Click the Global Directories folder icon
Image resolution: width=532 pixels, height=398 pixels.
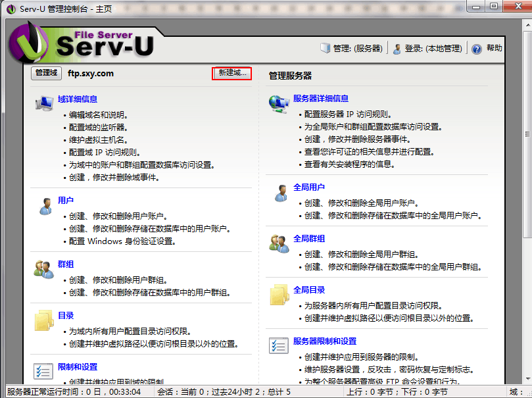click(279, 295)
